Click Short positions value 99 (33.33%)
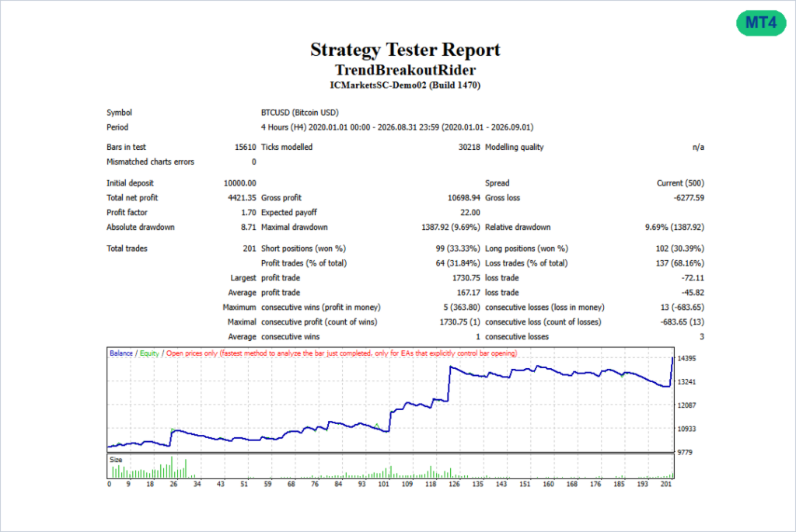Screen dimensions: 796x532 [457, 249]
